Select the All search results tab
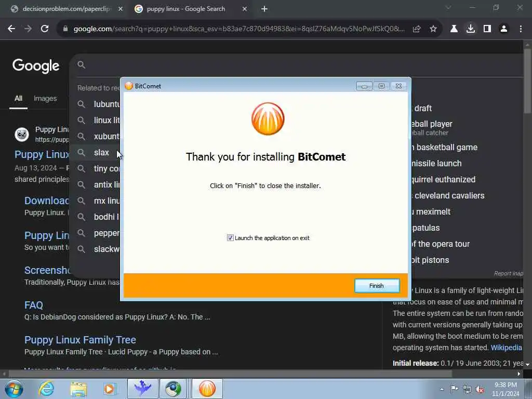This screenshot has width=532, height=399. (18, 98)
